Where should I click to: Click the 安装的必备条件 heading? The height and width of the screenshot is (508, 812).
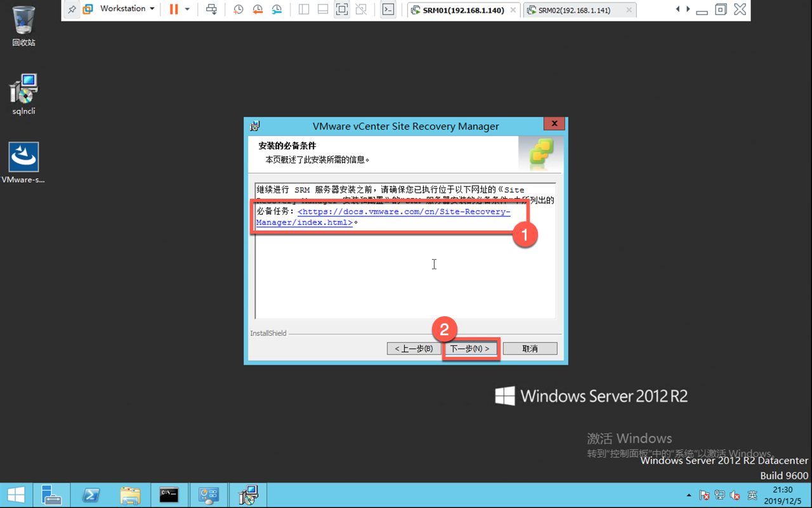click(287, 146)
